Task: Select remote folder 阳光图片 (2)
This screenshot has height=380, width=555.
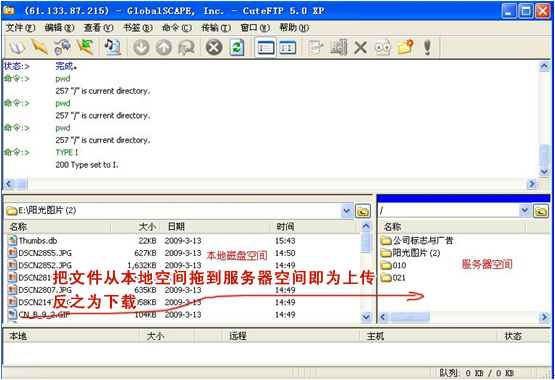Action: click(x=411, y=253)
